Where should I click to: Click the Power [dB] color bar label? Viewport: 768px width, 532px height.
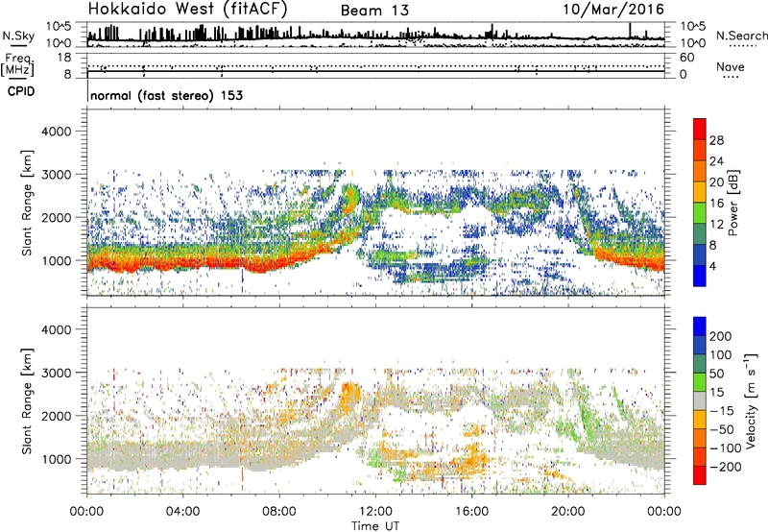(x=732, y=203)
